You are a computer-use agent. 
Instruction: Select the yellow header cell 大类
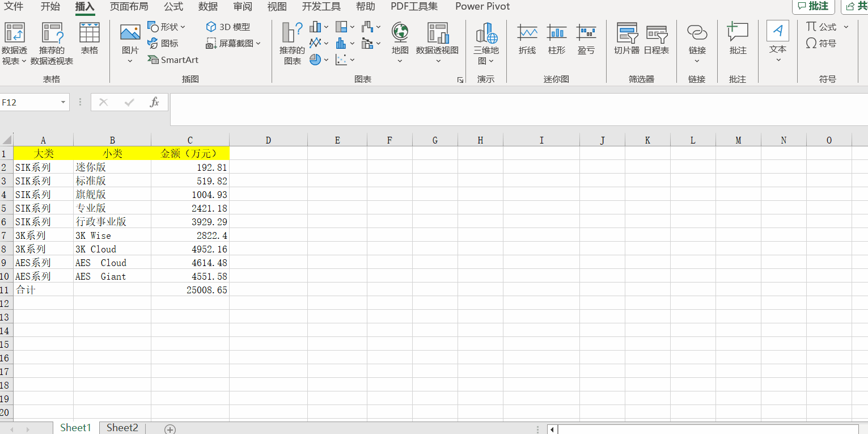(x=43, y=153)
